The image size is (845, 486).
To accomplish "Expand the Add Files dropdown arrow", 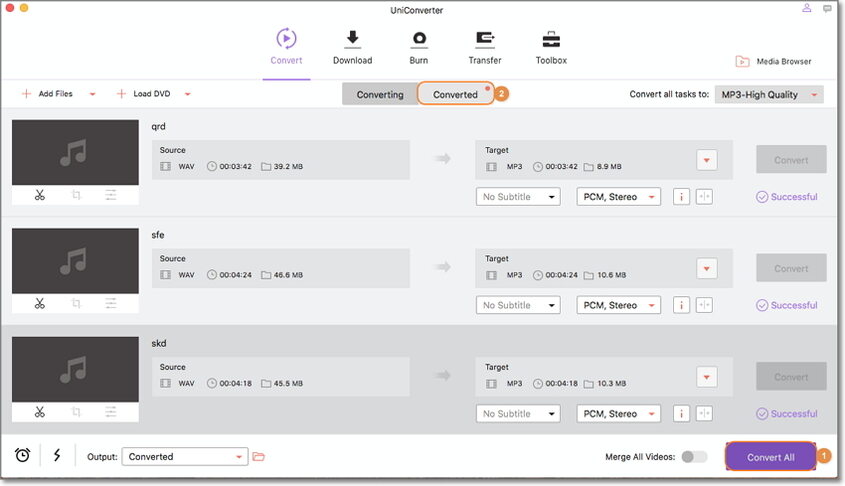I will click(92, 94).
